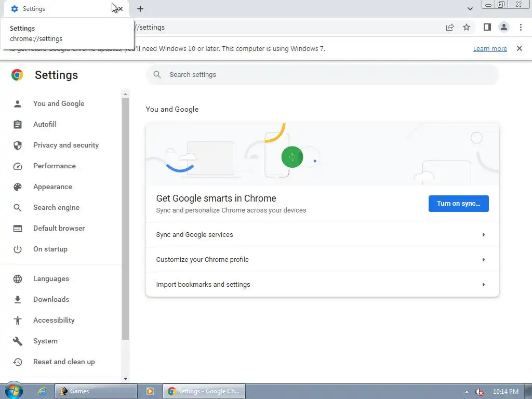The height and width of the screenshot is (399, 532).
Task: Click Turn on sync button
Action: pos(458,204)
